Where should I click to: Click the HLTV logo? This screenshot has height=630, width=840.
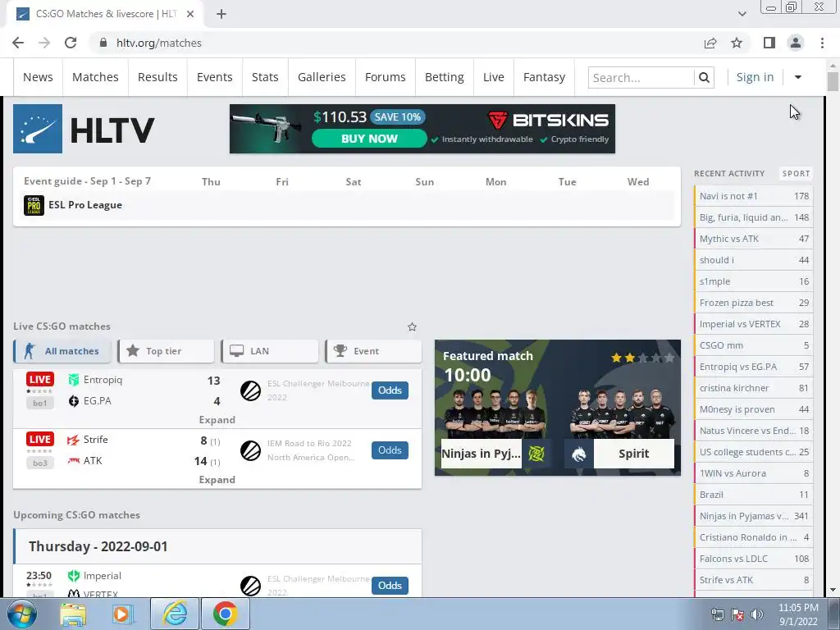pyautogui.click(x=84, y=129)
